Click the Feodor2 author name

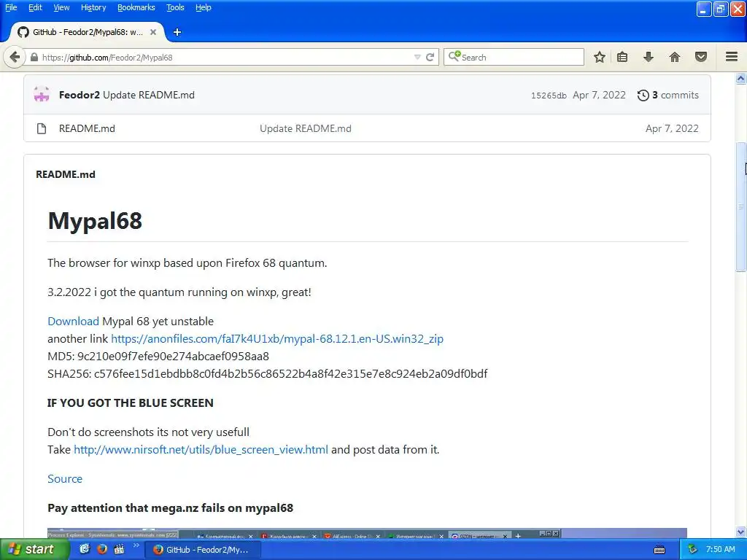click(79, 95)
